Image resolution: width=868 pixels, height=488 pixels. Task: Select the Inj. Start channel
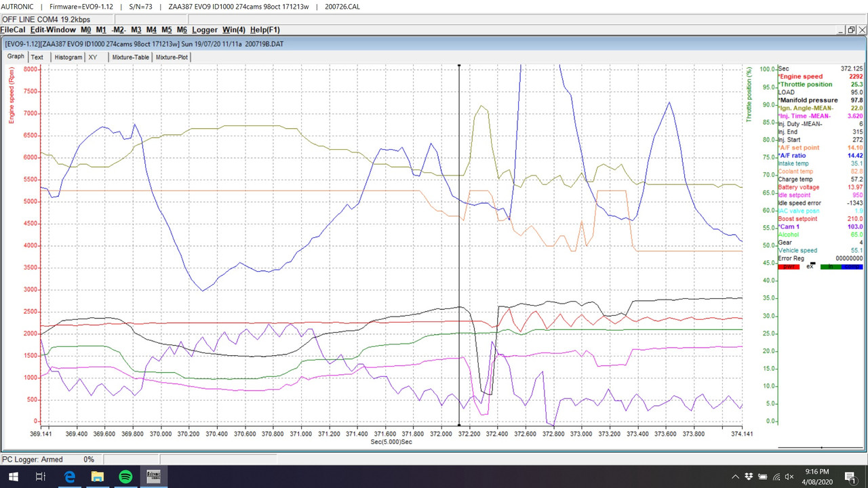[x=820, y=140]
